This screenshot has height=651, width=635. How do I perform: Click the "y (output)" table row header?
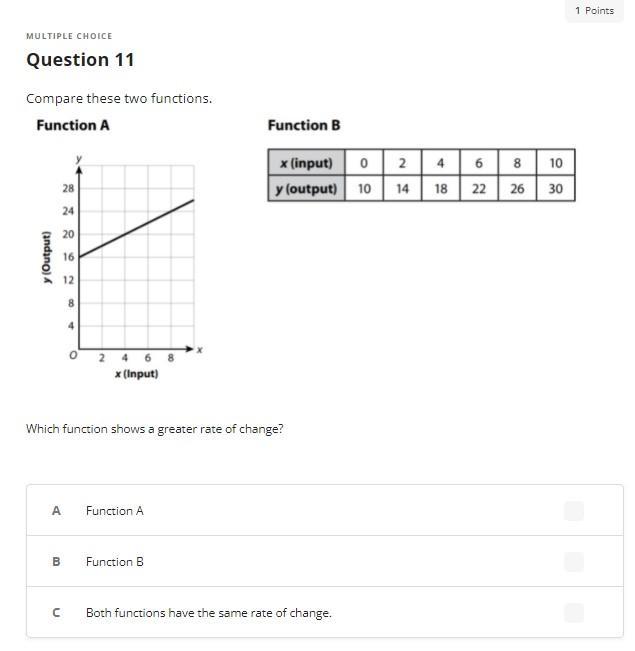tap(306, 188)
